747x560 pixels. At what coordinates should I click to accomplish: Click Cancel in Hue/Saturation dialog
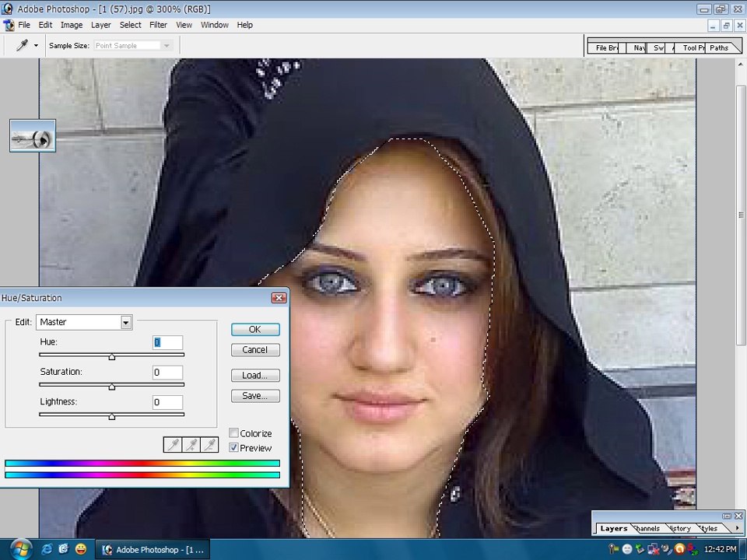click(255, 350)
